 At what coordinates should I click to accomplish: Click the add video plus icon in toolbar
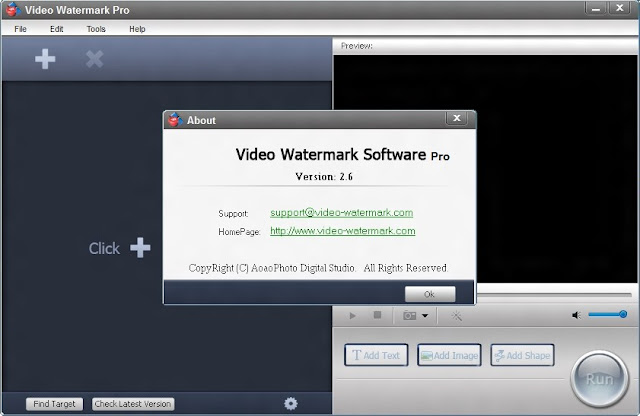tap(45, 59)
